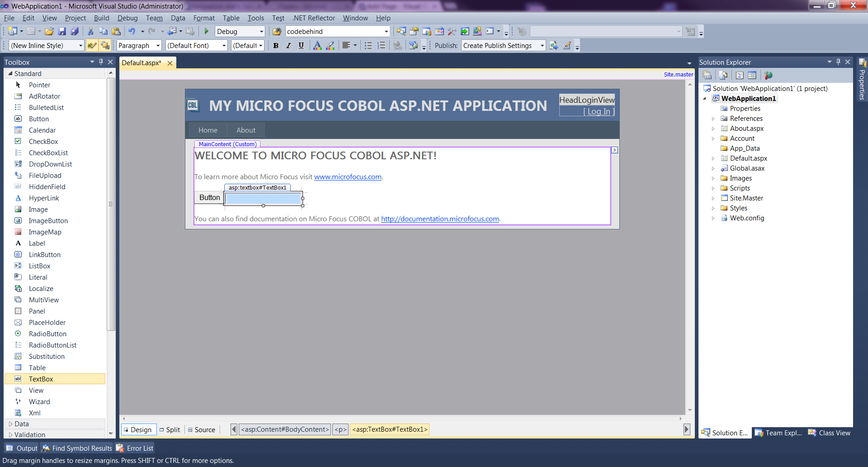Open the File menu

click(9, 18)
